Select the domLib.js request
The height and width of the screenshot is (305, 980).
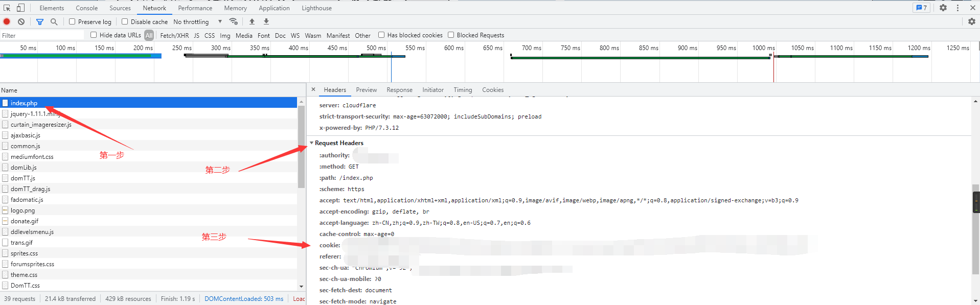[148, 167]
